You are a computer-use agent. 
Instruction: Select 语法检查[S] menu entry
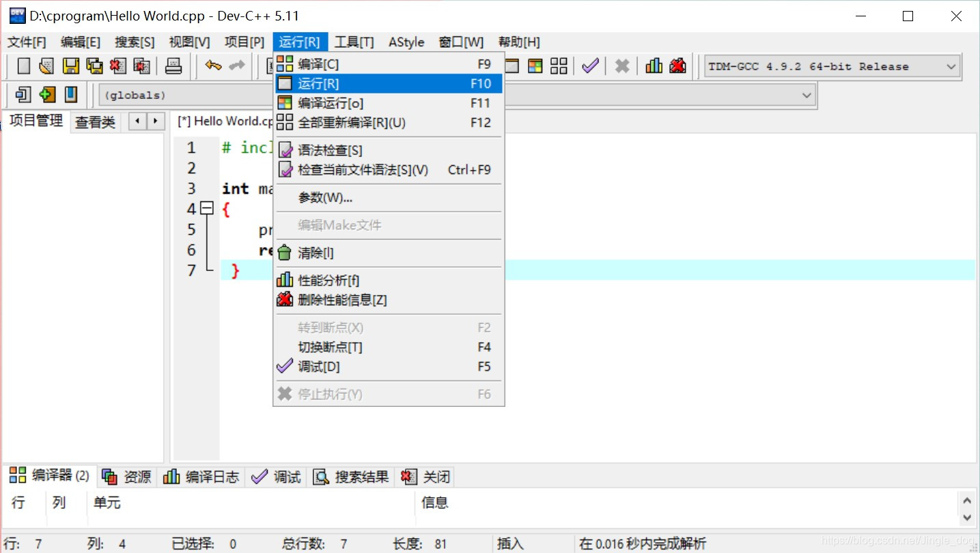[389, 150]
